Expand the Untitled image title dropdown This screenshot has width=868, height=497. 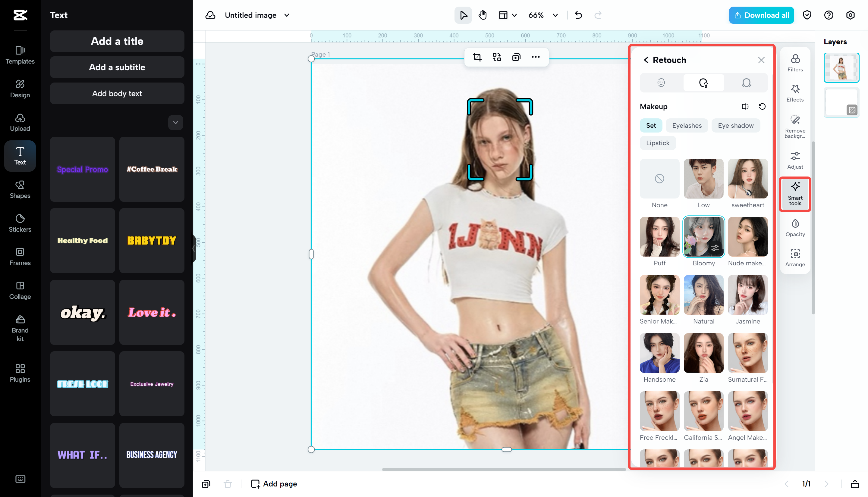pyautogui.click(x=287, y=15)
